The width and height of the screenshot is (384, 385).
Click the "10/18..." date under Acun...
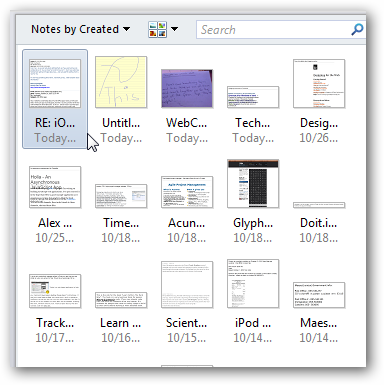(x=187, y=238)
